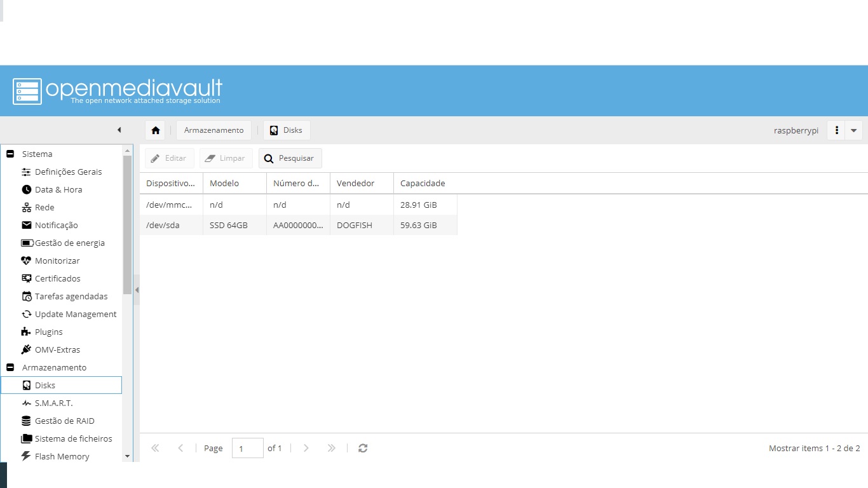Click the home icon in breadcrumb bar
The image size is (868, 488).
(156, 130)
